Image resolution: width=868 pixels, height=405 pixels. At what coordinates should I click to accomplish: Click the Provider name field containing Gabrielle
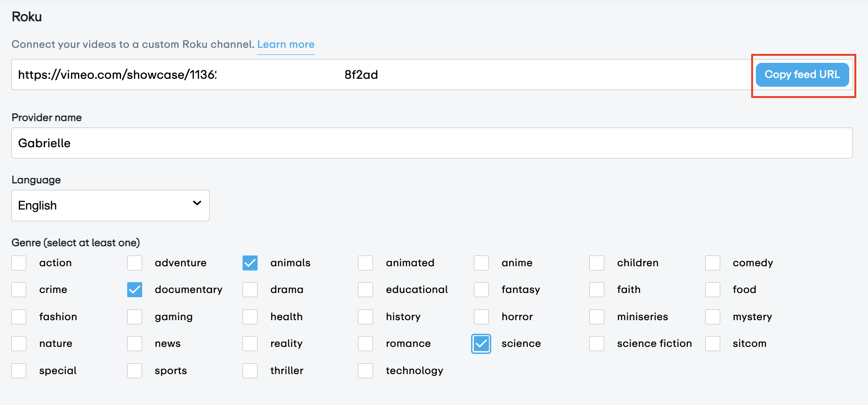[432, 143]
